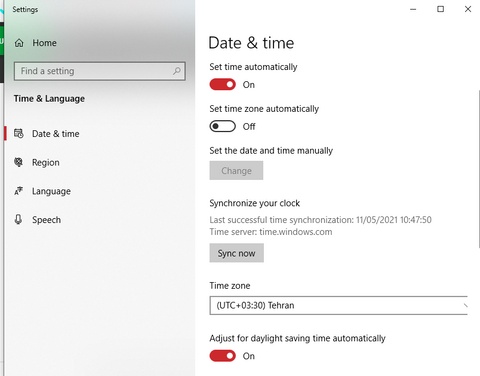The height and width of the screenshot is (376, 480).
Task: Enable Set time zone automatically
Action: click(x=222, y=126)
